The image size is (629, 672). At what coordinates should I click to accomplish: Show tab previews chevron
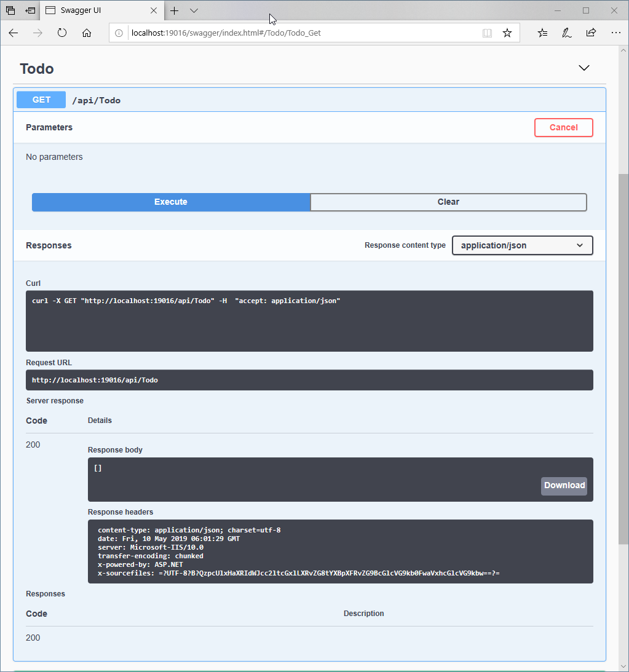(x=194, y=10)
